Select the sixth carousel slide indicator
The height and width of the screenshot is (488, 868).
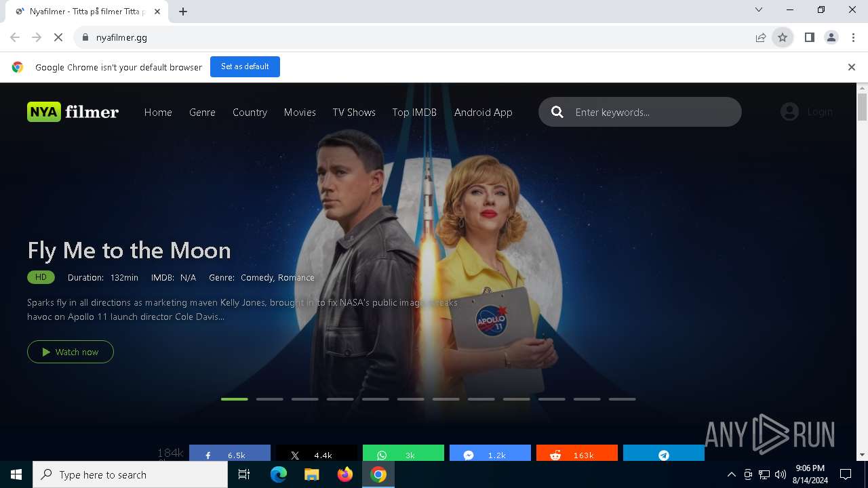coord(411,399)
